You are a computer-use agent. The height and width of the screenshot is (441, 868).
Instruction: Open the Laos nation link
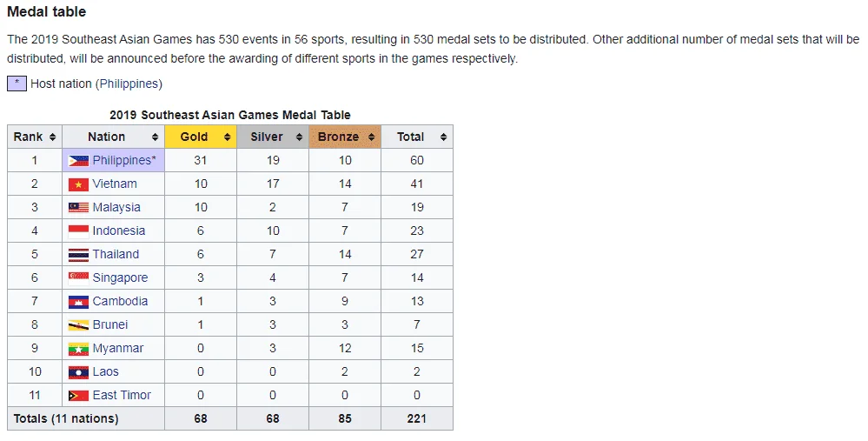click(105, 371)
